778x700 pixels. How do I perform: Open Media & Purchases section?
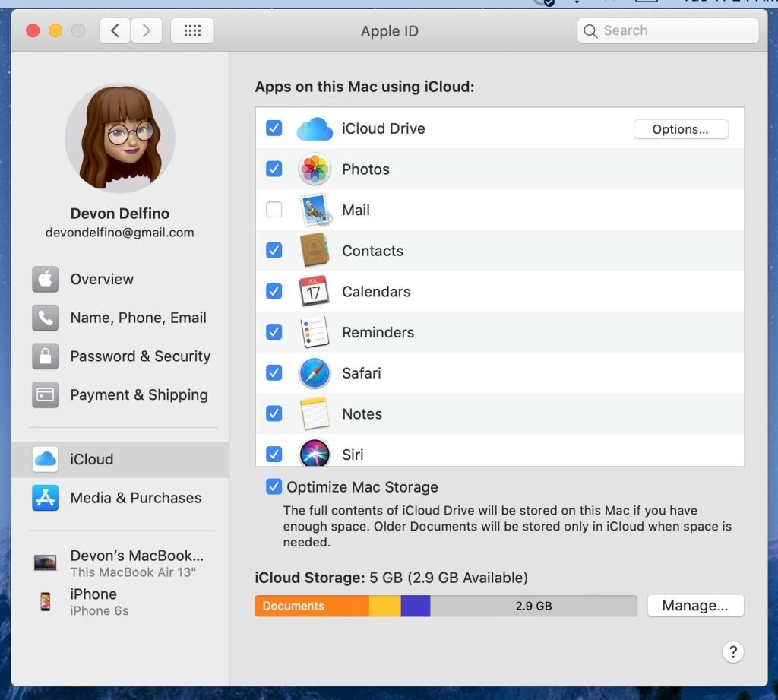click(120, 497)
